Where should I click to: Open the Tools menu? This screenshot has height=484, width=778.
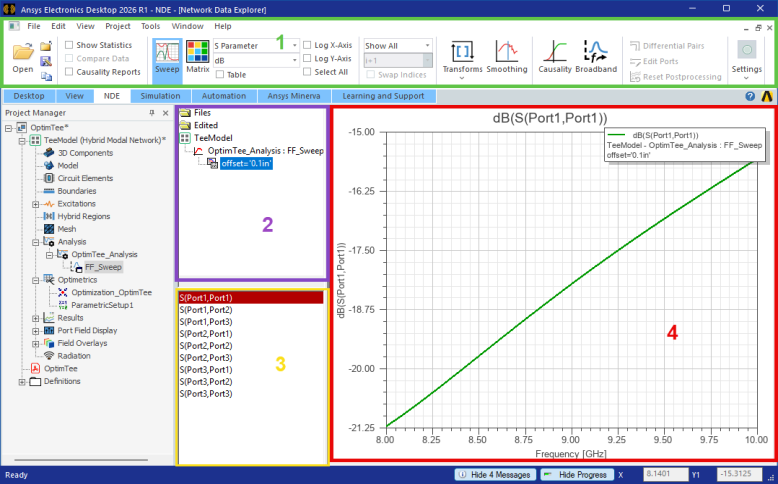click(150, 26)
